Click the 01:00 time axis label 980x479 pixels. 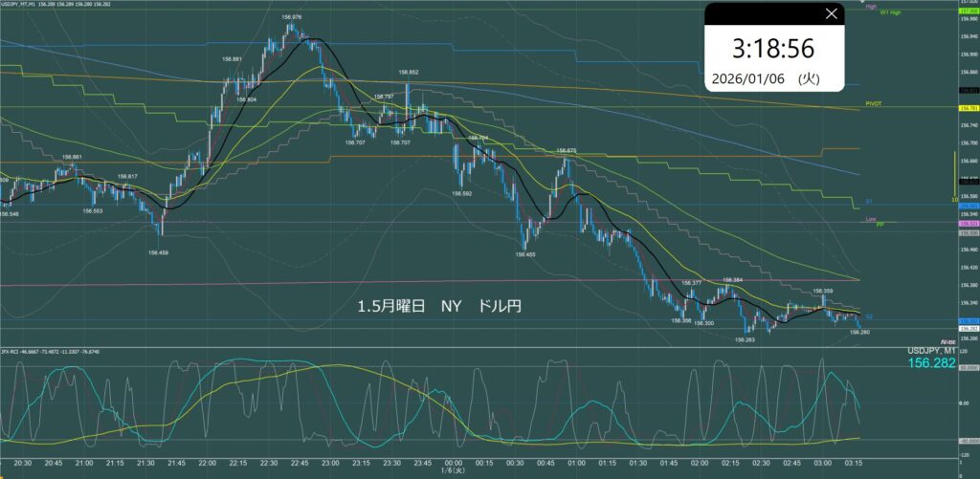(x=576, y=463)
